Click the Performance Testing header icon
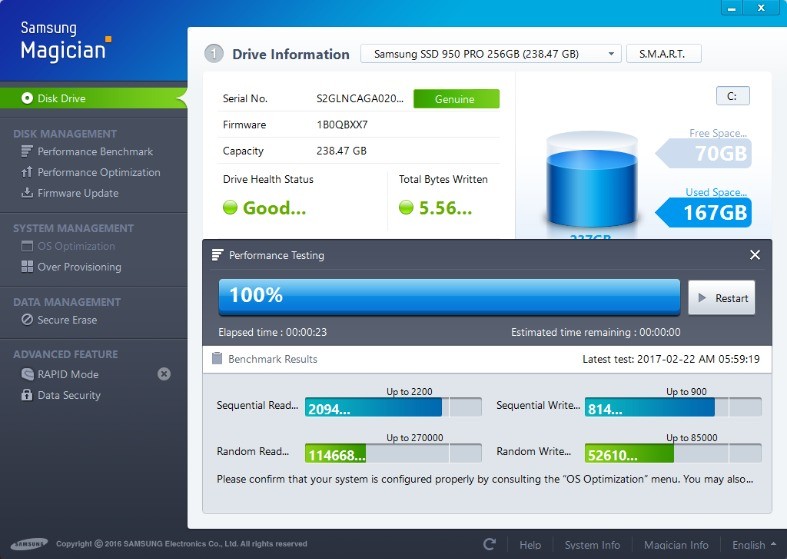 tap(217, 255)
